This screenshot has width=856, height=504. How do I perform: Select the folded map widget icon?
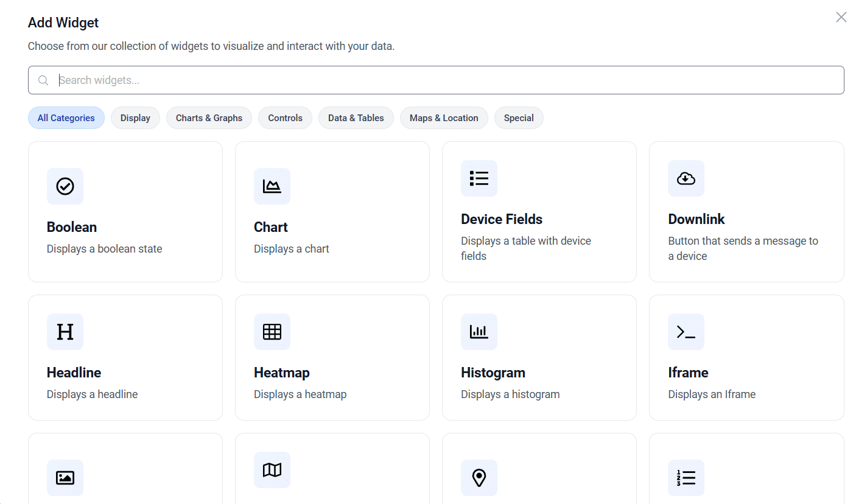[272, 470]
